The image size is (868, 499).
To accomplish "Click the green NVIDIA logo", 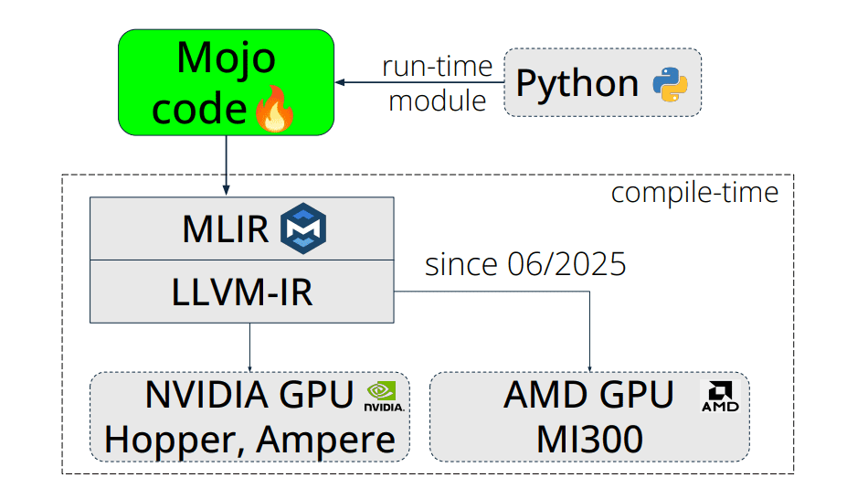I will tap(383, 394).
